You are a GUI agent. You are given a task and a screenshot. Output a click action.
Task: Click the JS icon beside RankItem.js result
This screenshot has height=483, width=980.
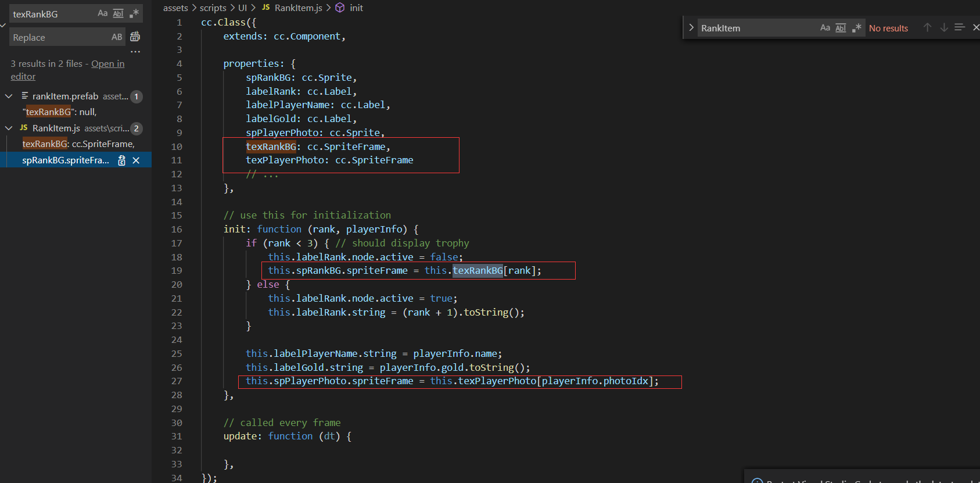tap(24, 128)
